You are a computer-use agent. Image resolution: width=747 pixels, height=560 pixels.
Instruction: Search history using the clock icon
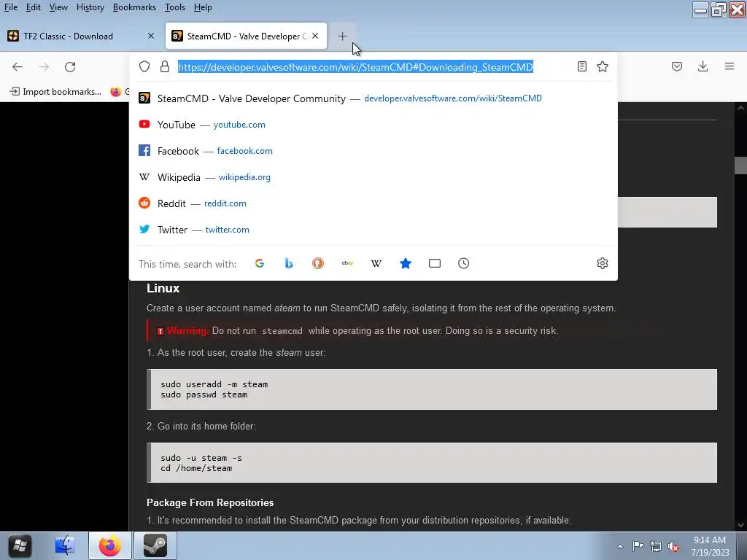(x=463, y=263)
